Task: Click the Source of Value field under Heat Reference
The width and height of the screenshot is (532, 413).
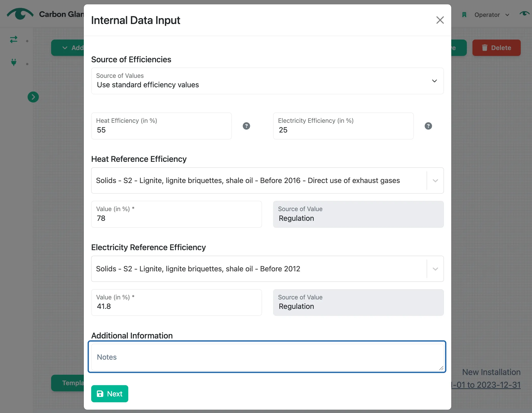Action: tap(358, 214)
